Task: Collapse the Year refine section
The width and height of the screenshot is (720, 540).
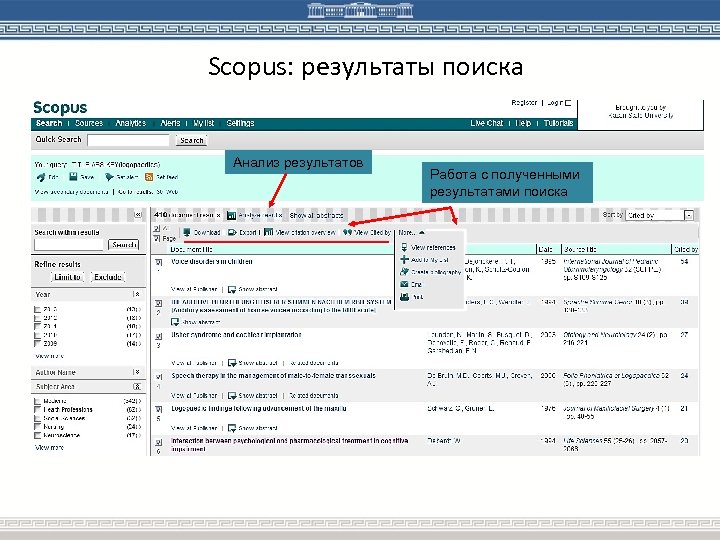Action: 136,294
